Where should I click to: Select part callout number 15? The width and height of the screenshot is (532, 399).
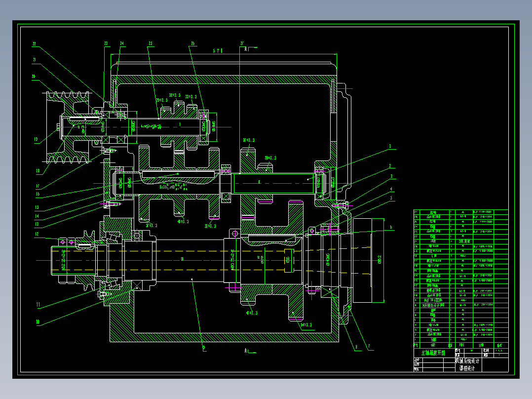coord(37,207)
